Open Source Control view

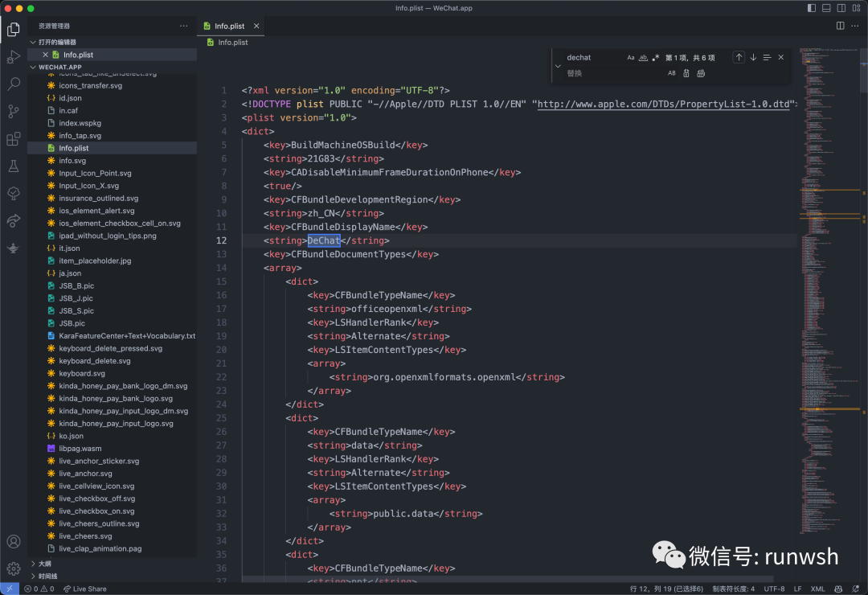pyautogui.click(x=14, y=111)
